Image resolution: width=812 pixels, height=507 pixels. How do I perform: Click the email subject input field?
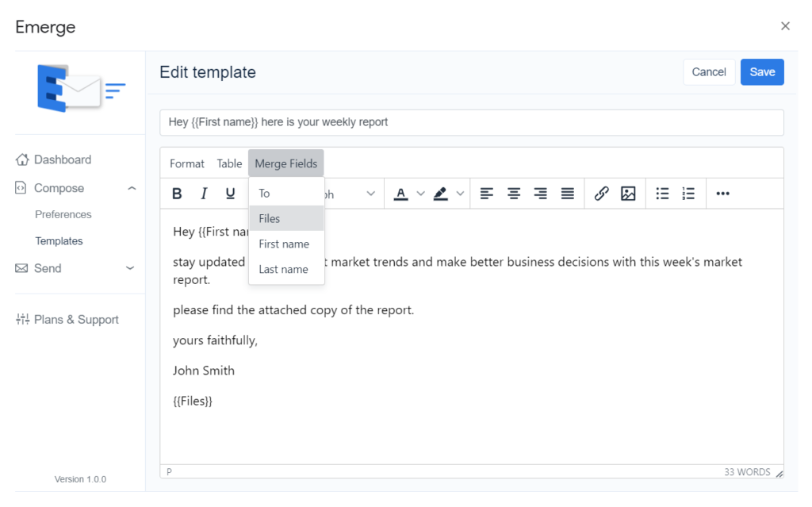point(471,122)
